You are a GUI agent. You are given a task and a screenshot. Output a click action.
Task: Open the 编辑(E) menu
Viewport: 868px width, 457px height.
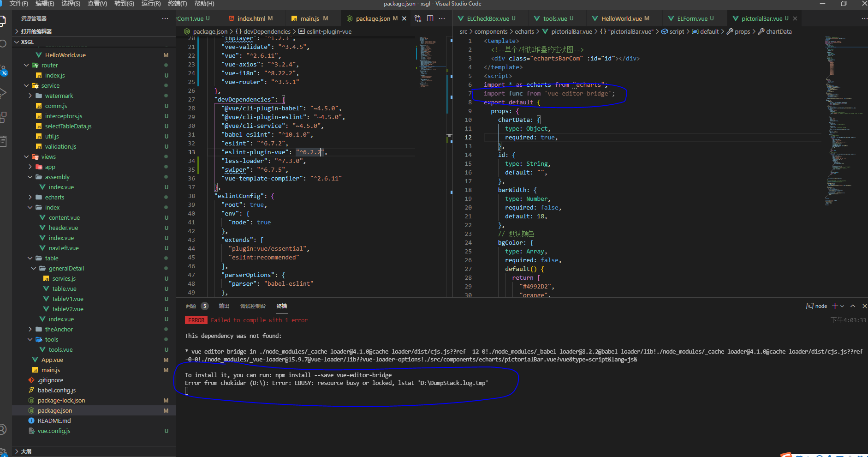point(45,4)
